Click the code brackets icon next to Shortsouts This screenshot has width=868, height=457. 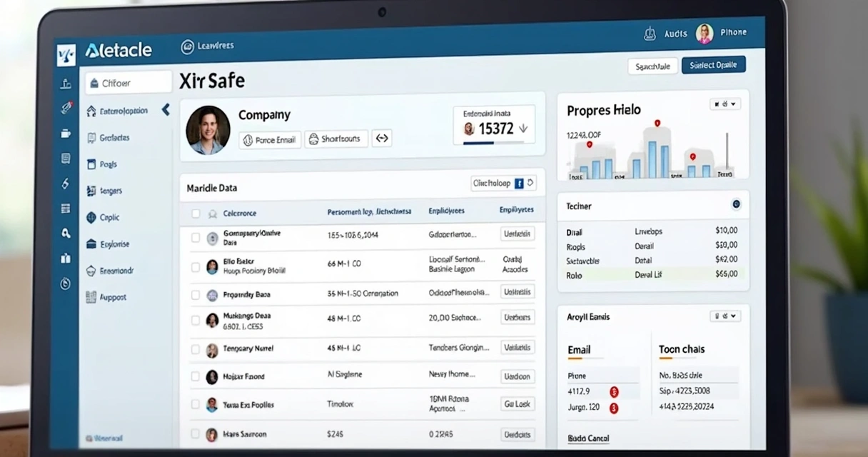pos(382,139)
